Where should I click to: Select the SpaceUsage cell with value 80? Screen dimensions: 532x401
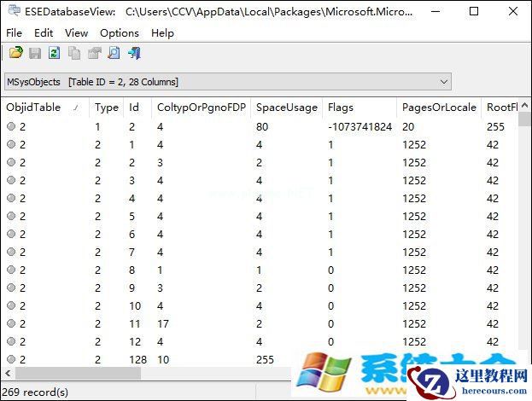point(262,127)
